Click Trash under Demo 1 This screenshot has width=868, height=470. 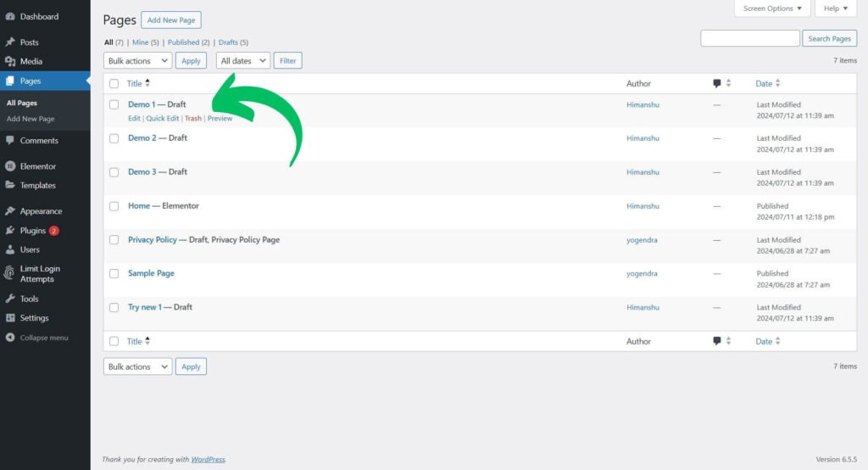[x=193, y=118]
